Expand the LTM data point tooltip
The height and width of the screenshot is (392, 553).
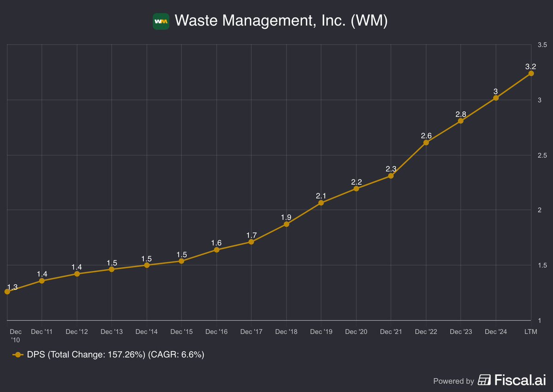coord(531,74)
